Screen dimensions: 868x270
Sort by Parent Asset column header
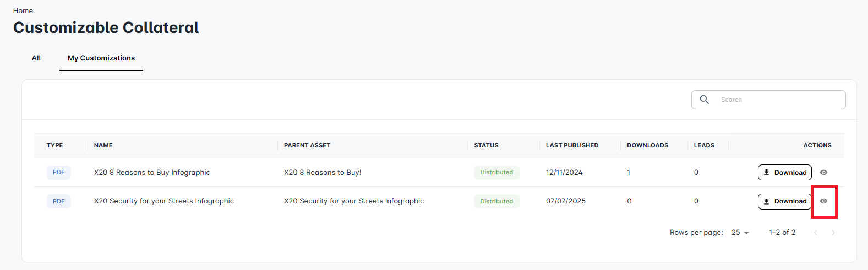pos(307,145)
